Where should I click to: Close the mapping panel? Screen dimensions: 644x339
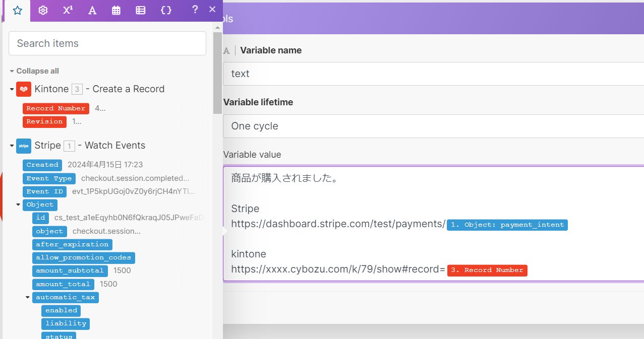(x=212, y=9)
